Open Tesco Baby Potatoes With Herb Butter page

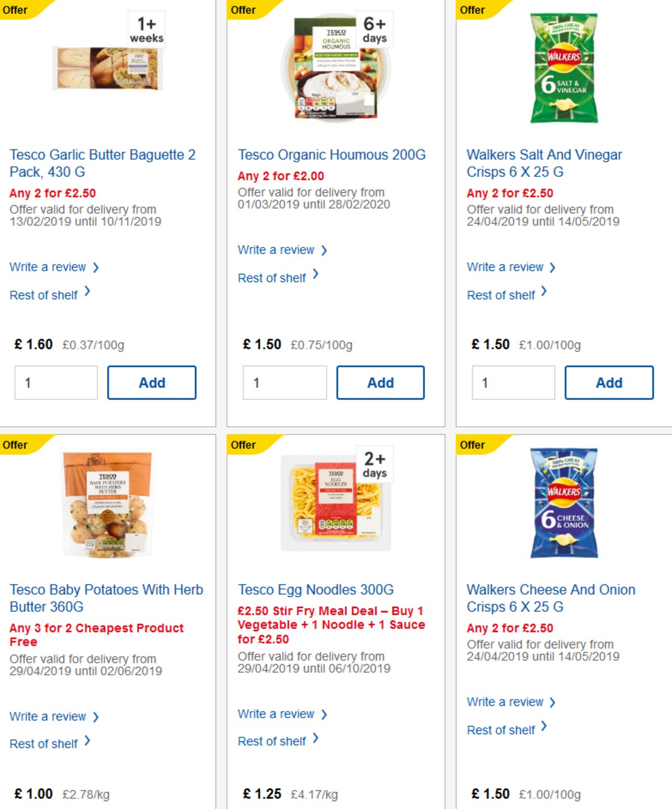(x=106, y=598)
